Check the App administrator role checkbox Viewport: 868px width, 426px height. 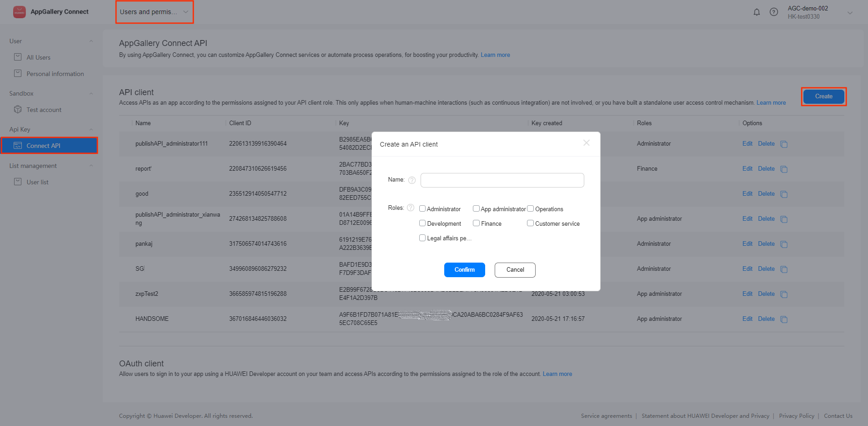coord(476,208)
